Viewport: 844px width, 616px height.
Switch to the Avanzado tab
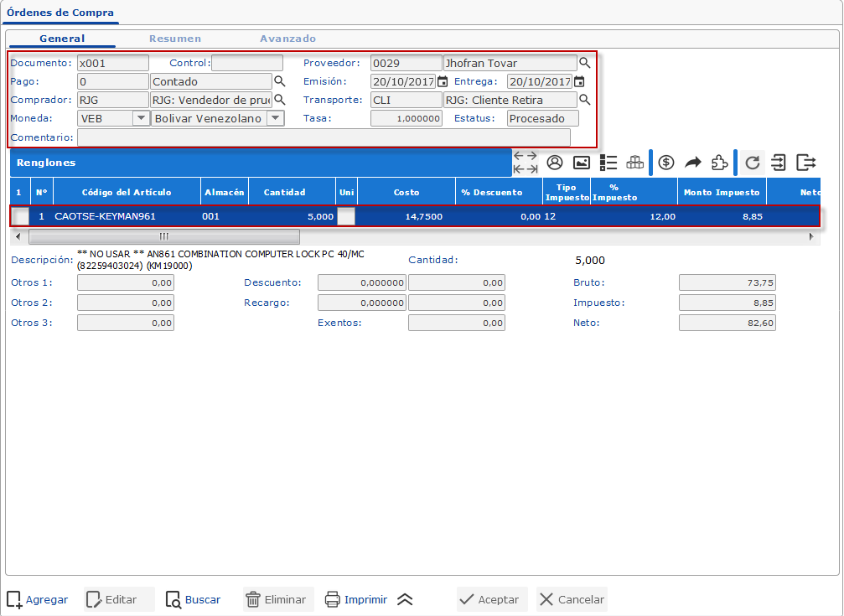(287, 39)
